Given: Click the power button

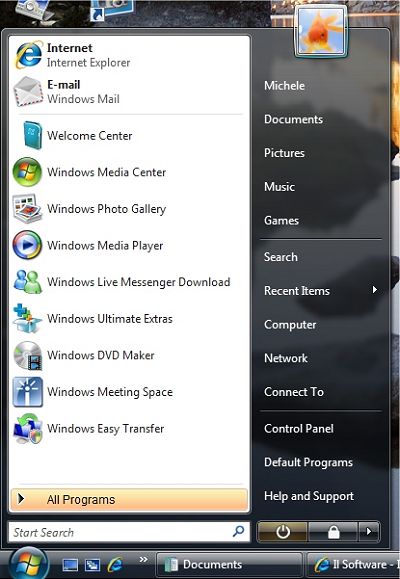Looking at the screenshot, I should click(283, 532).
